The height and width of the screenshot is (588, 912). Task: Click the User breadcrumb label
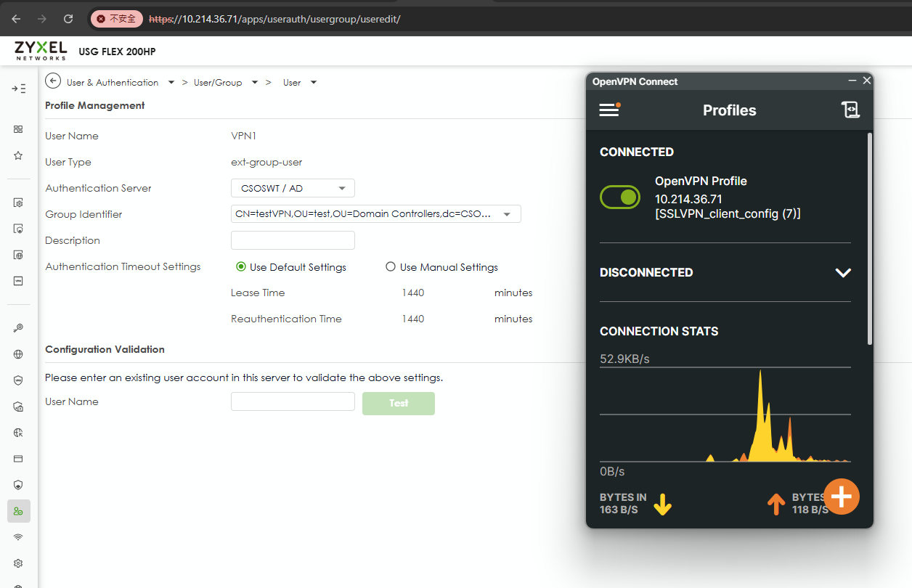click(292, 83)
